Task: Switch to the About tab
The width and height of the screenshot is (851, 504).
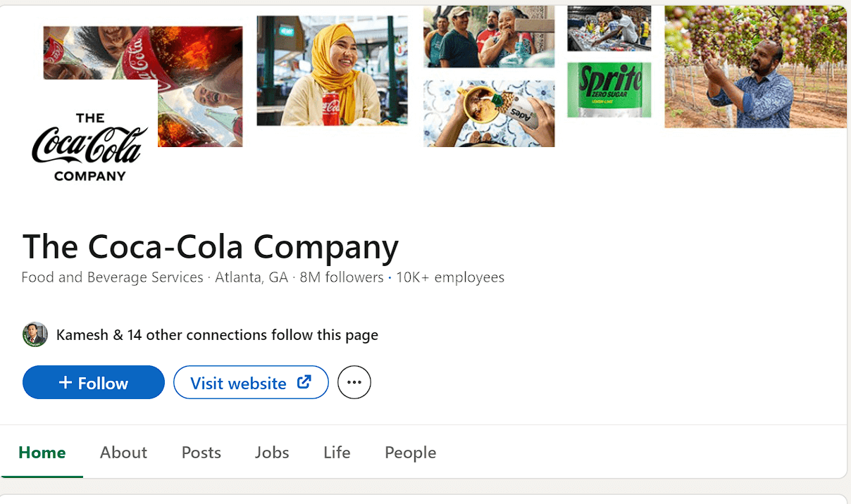Action: click(123, 453)
